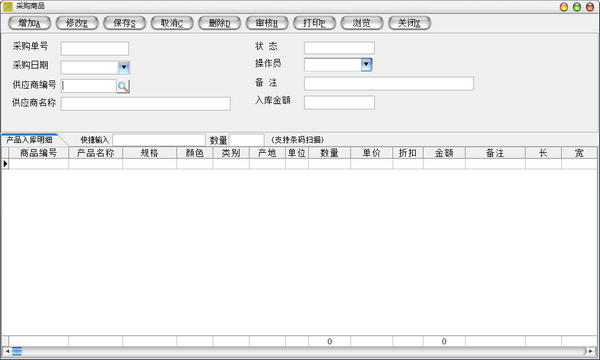Click the 备注 column header in grid
Screen dimensions: 600x360
(x=496, y=153)
